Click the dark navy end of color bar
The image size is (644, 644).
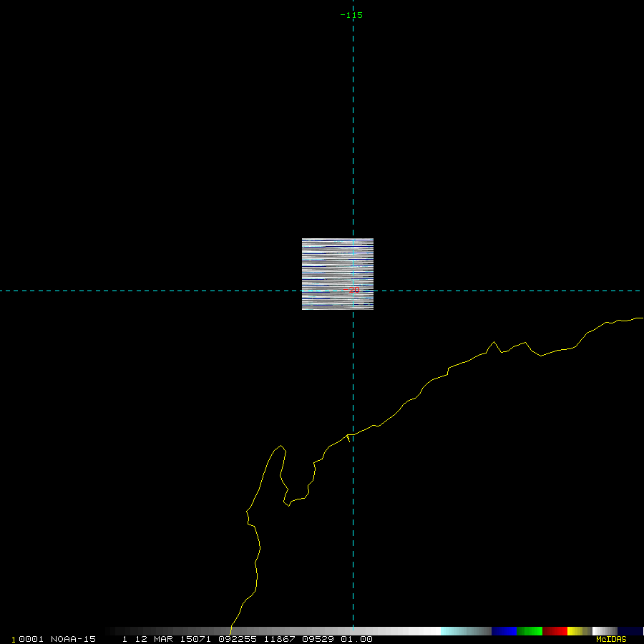[630, 631]
